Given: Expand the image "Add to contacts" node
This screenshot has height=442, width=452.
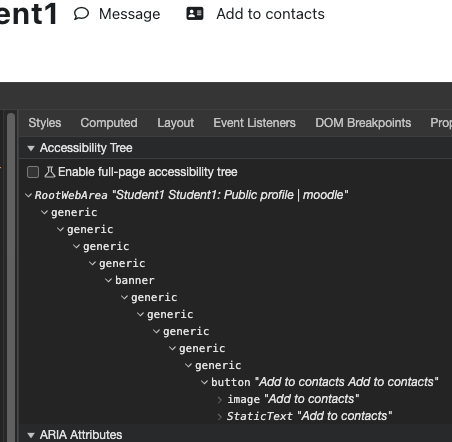Looking at the screenshot, I should pos(220,399).
